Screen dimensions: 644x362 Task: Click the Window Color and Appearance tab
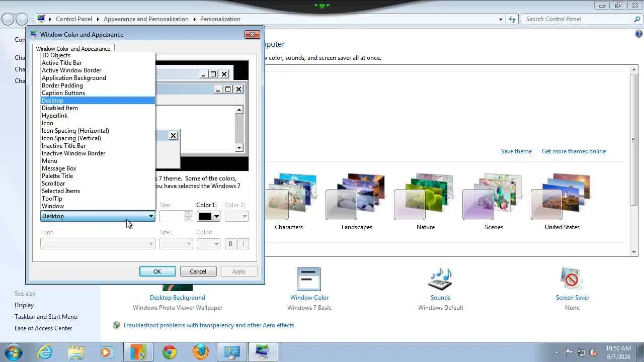73,49
